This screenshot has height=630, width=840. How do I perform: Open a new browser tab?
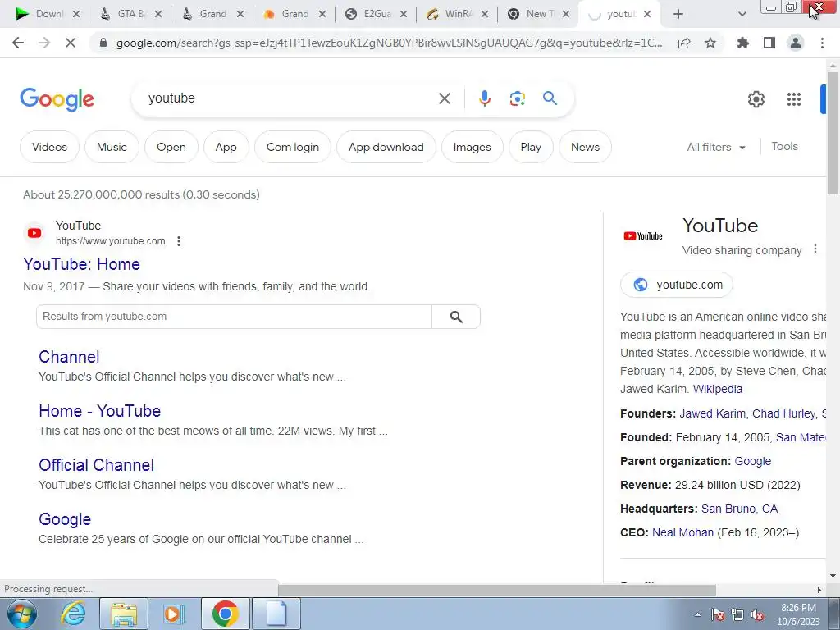pyautogui.click(x=678, y=14)
